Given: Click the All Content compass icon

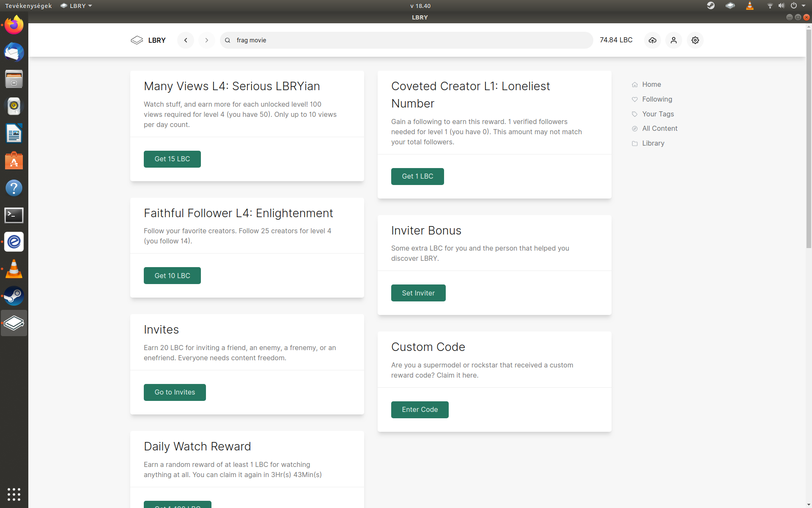Looking at the screenshot, I should tap(635, 129).
